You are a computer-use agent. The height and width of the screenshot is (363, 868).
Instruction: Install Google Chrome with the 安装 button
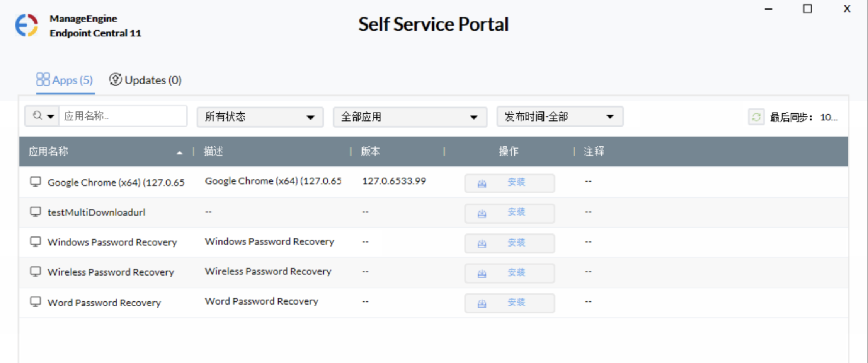tap(509, 183)
